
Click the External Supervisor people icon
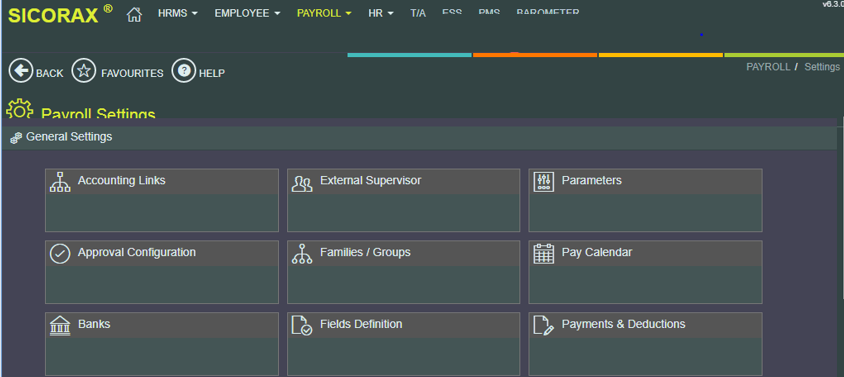pyautogui.click(x=302, y=183)
